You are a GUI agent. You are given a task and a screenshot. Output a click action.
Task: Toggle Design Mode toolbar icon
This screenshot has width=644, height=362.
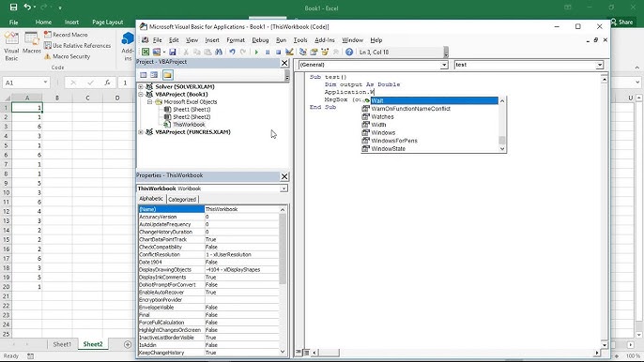(289, 53)
